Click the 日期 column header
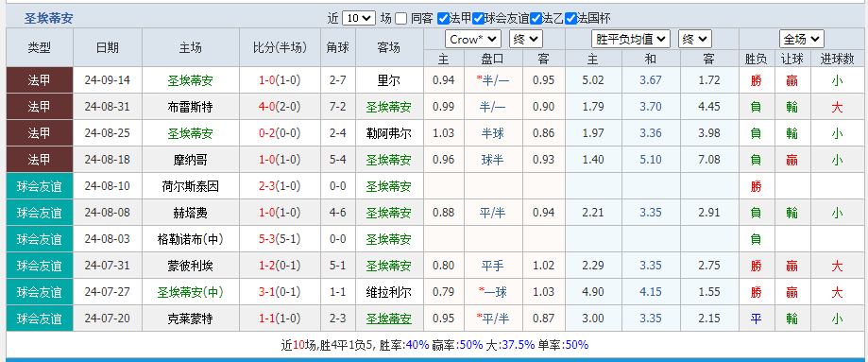 [x=108, y=47]
